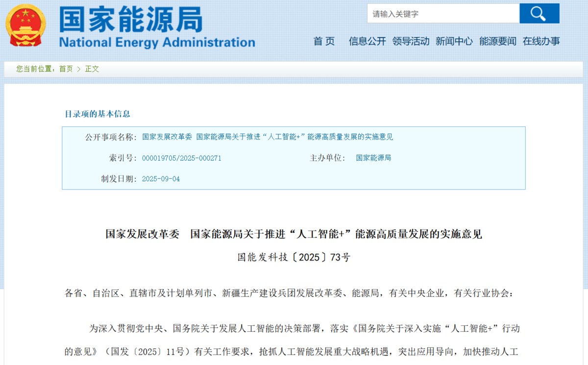Click the 您当前位置 breadcrumb label
Screen dimensions: 588x365
point(36,69)
